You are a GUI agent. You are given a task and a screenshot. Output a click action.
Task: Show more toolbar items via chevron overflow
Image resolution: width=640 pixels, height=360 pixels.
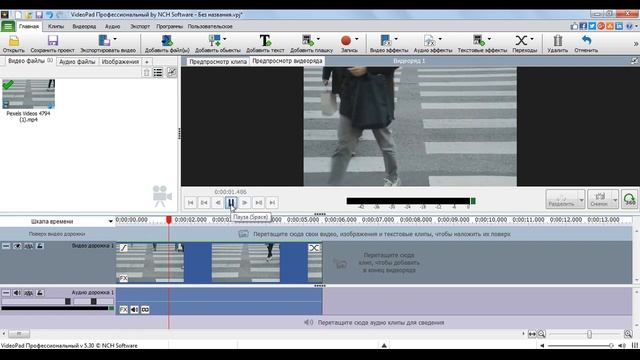[636, 43]
